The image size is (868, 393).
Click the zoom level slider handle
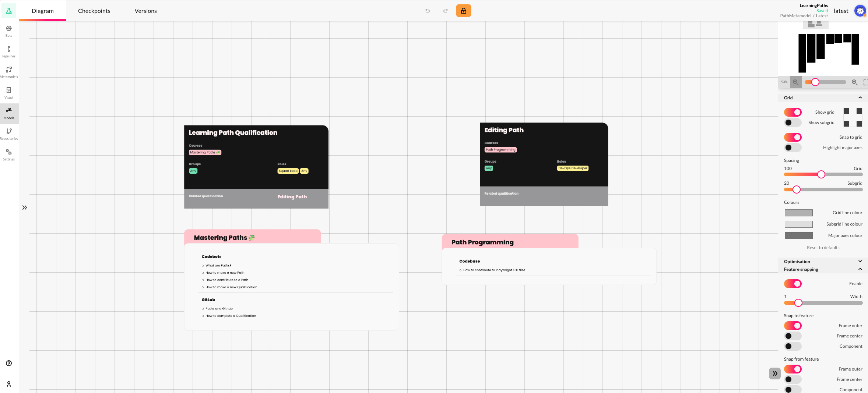815,82
